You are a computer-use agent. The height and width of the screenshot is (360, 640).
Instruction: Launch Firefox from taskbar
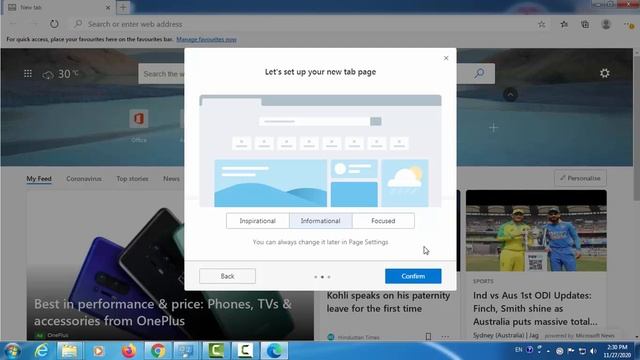click(x=129, y=351)
